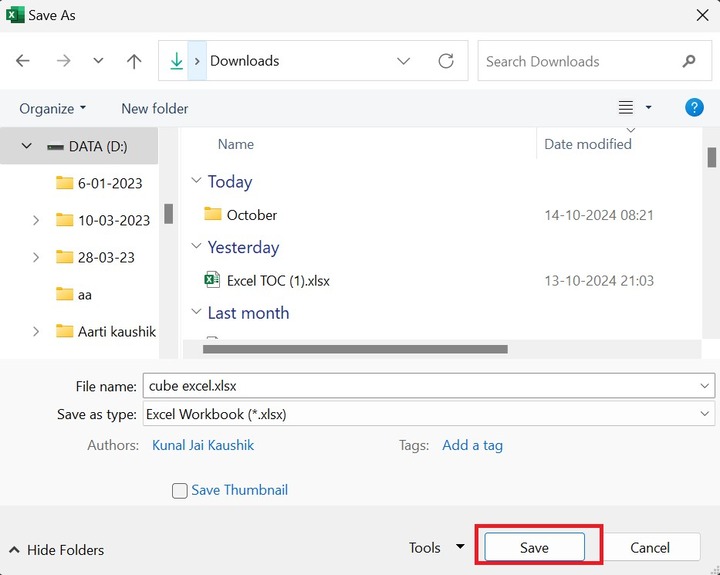720x575 pixels.
Task: Click the Back navigation arrow
Action: point(23,61)
